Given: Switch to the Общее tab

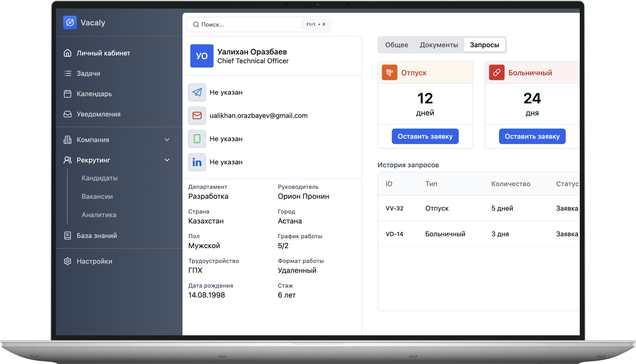Looking at the screenshot, I should coord(397,45).
